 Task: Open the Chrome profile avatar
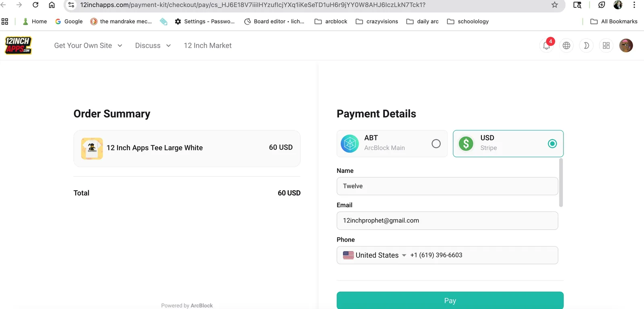[618, 5]
